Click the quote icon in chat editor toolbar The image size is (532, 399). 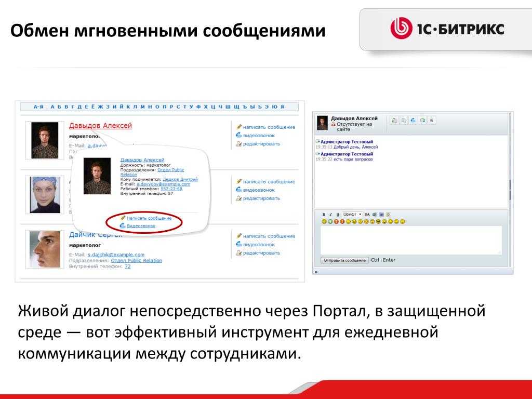tap(388, 215)
